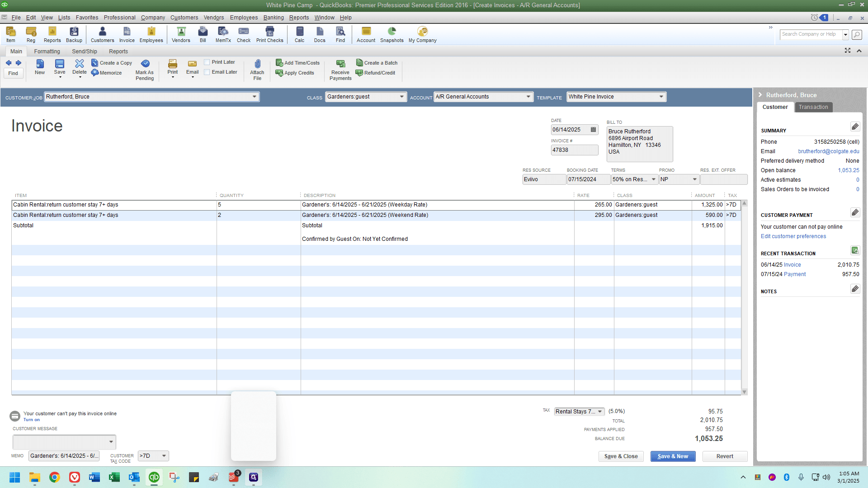
Task: Click the Windows Start button
Action: click(x=15, y=477)
